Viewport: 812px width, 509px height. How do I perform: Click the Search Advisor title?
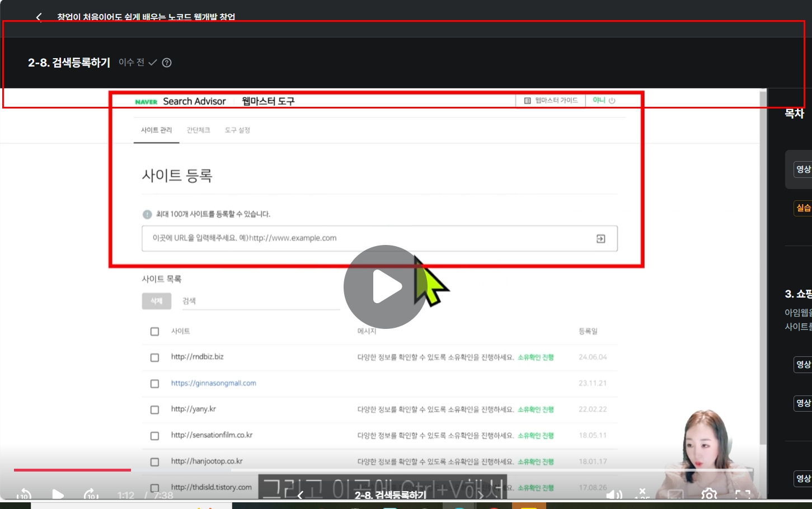(x=194, y=101)
